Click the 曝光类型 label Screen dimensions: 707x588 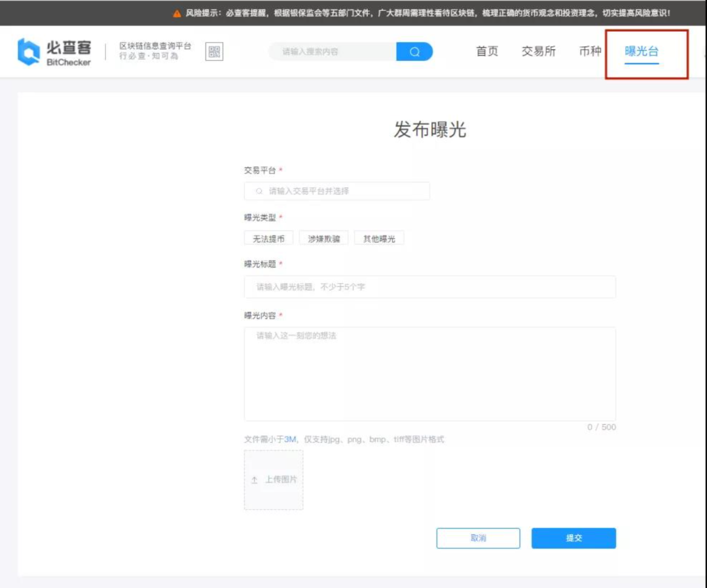pos(260,218)
